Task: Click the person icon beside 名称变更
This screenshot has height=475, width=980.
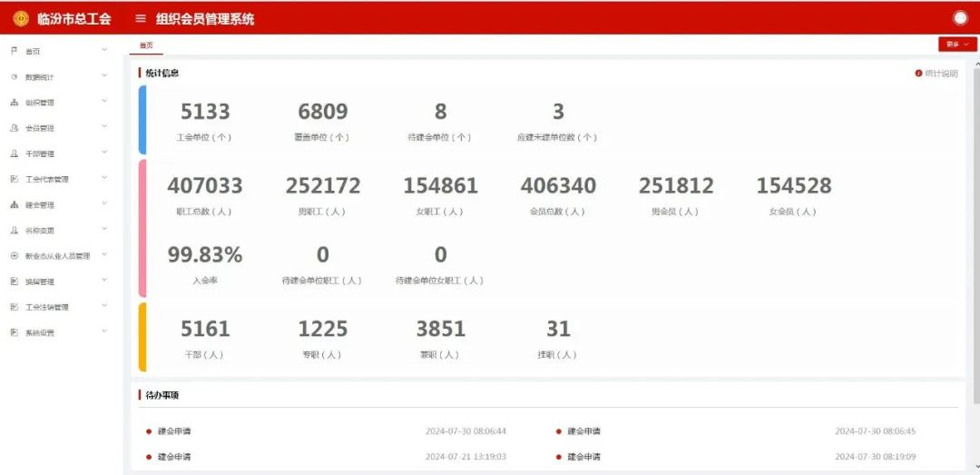Action: (15, 231)
